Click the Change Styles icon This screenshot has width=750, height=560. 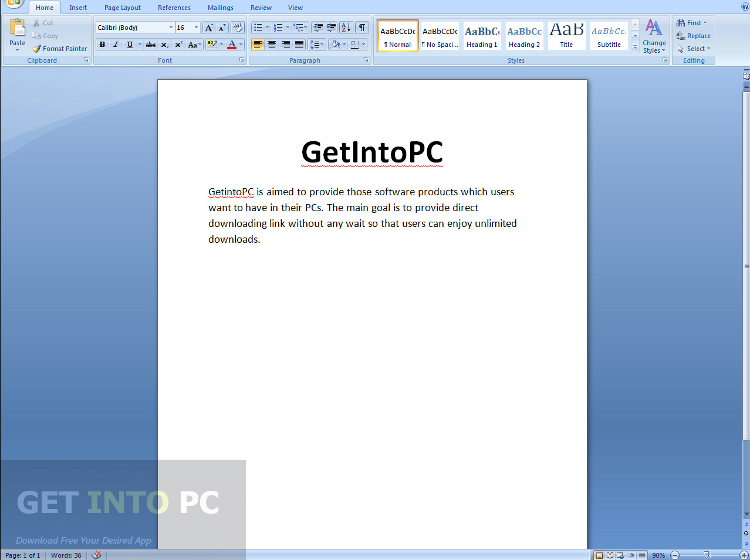[x=654, y=28]
